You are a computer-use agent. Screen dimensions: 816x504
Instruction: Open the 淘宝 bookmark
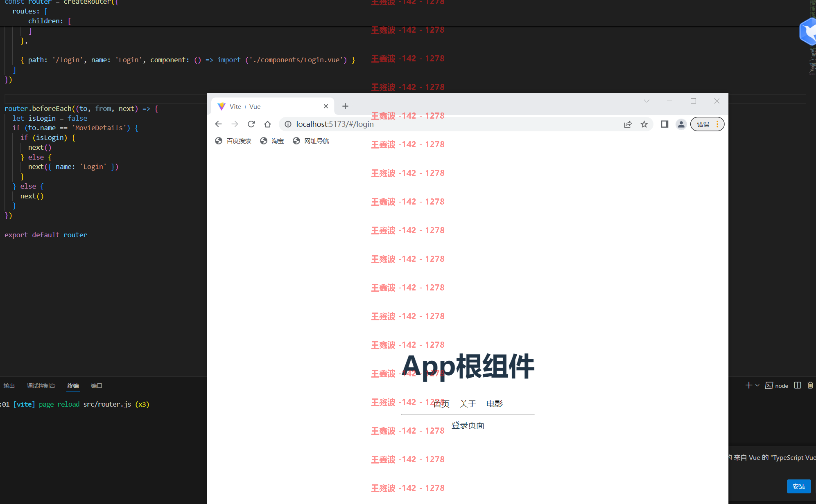(272, 141)
